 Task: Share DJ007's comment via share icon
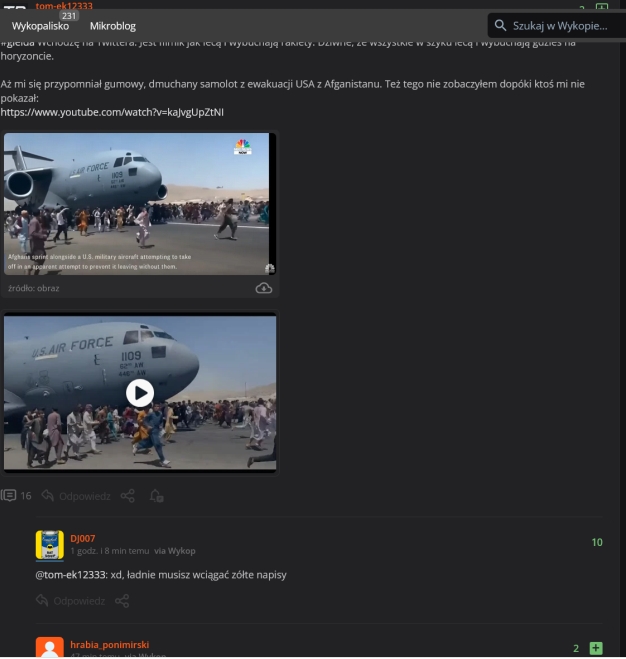pos(122,601)
